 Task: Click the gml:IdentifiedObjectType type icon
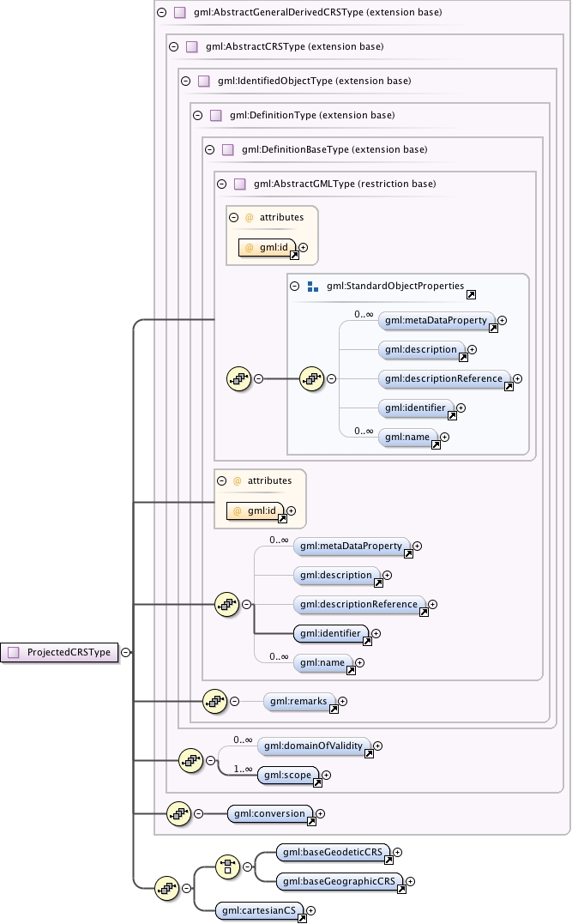pyautogui.click(x=204, y=81)
